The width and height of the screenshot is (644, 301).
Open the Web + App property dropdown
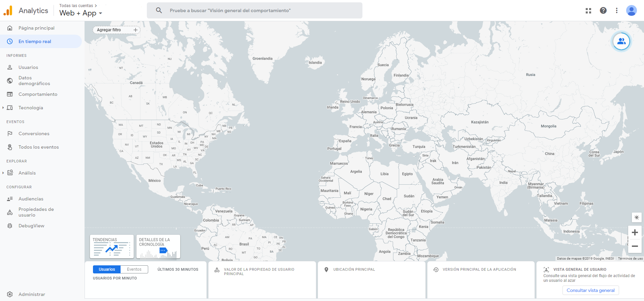click(81, 13)
